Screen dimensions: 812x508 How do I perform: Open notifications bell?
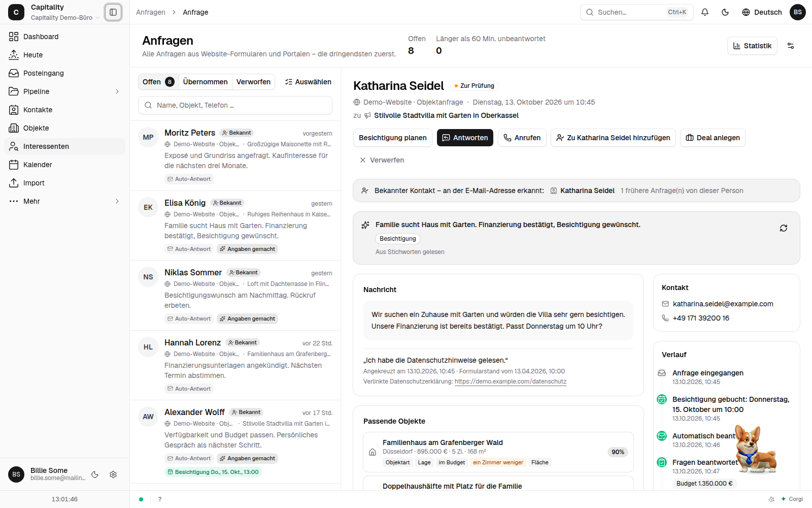[705, 12]
